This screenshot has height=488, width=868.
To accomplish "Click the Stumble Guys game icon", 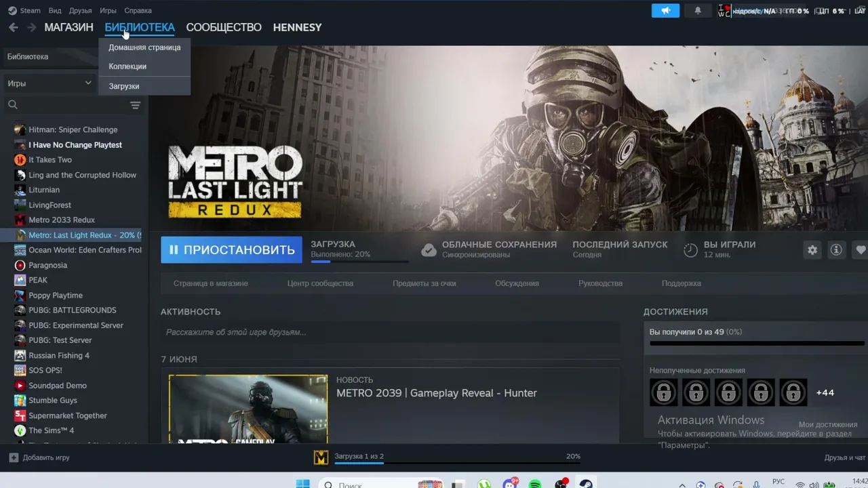I will (x=20, y=401).
